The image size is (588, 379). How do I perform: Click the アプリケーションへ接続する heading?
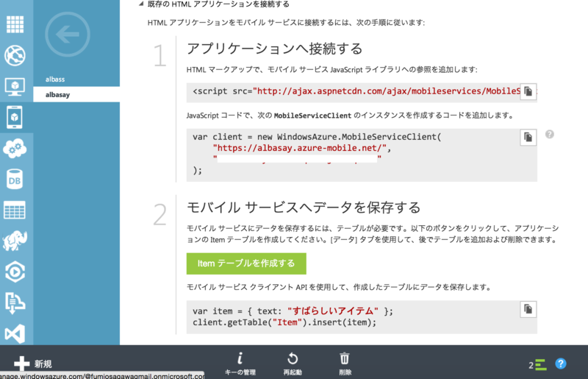[x=274, y=49]
